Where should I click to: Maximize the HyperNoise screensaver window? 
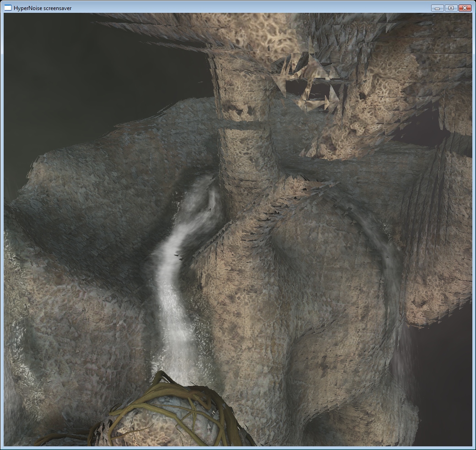click(451, 8)
